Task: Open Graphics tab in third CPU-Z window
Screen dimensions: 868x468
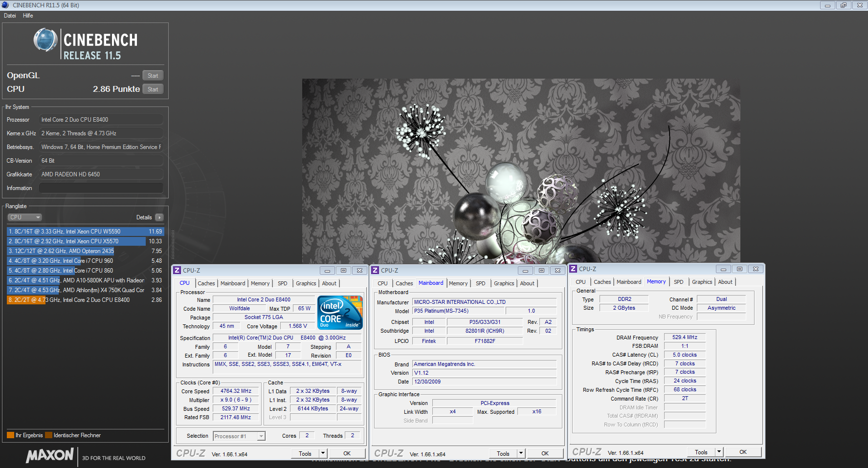Action: click(x=702, y=282)
